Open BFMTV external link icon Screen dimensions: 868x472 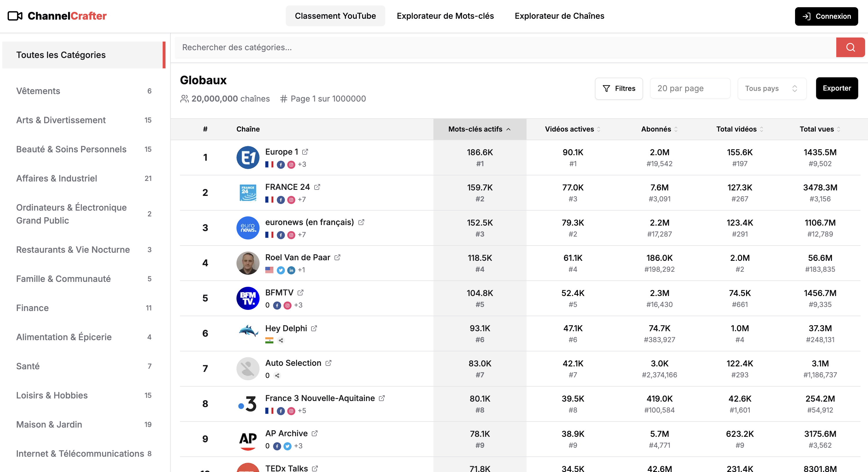coord(300,292)
